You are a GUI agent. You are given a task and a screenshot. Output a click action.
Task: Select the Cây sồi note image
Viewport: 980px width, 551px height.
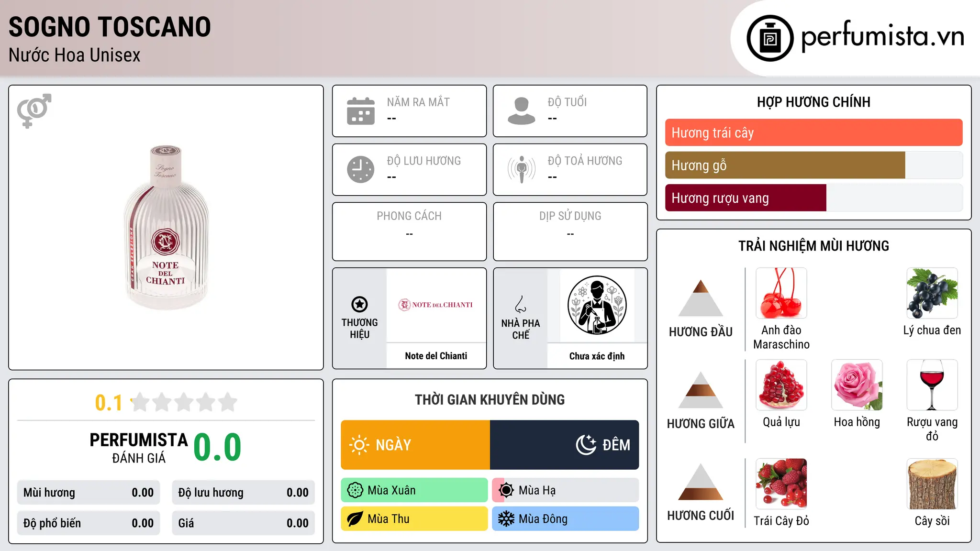point(932,484)
